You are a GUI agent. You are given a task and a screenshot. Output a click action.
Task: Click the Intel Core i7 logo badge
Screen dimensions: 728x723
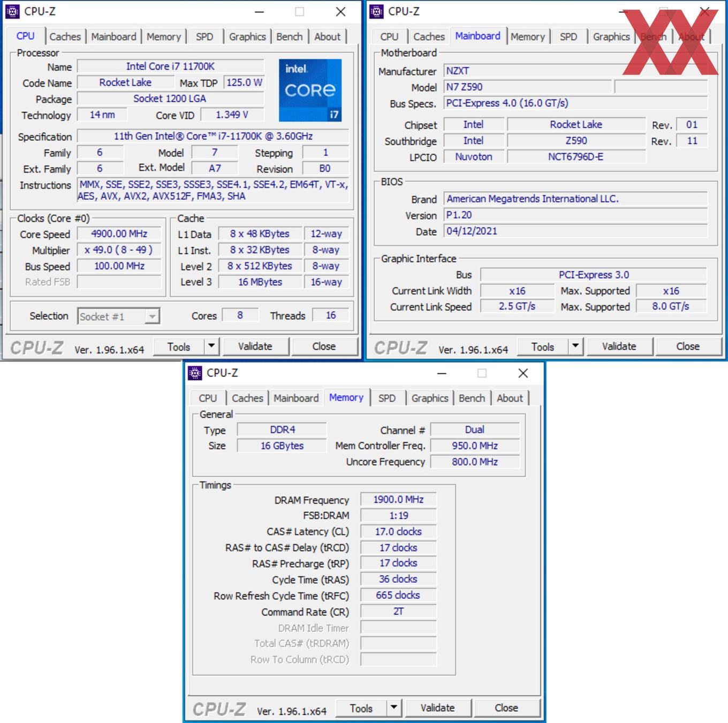(x=310, y=90)
